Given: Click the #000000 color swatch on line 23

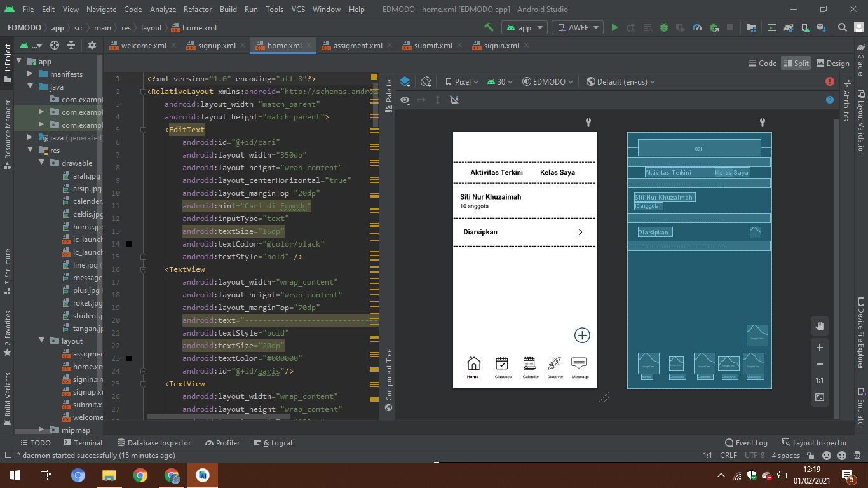Looking at the screenshot, I should click(129, 358).
